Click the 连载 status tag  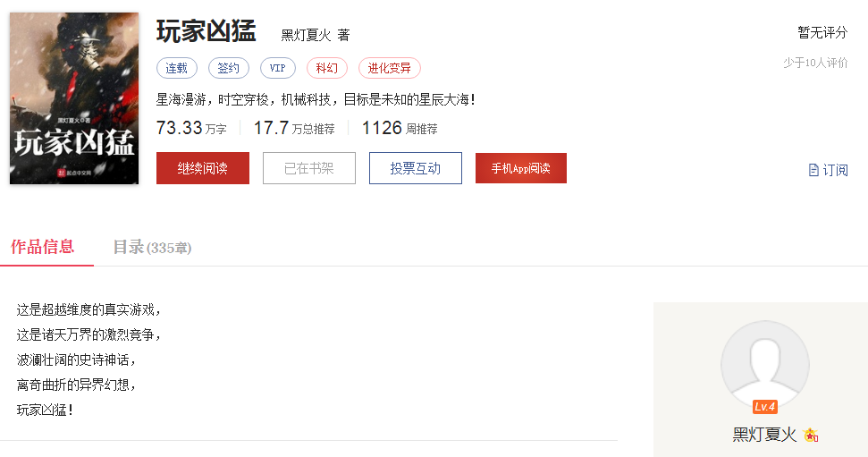tap(177, 68)
